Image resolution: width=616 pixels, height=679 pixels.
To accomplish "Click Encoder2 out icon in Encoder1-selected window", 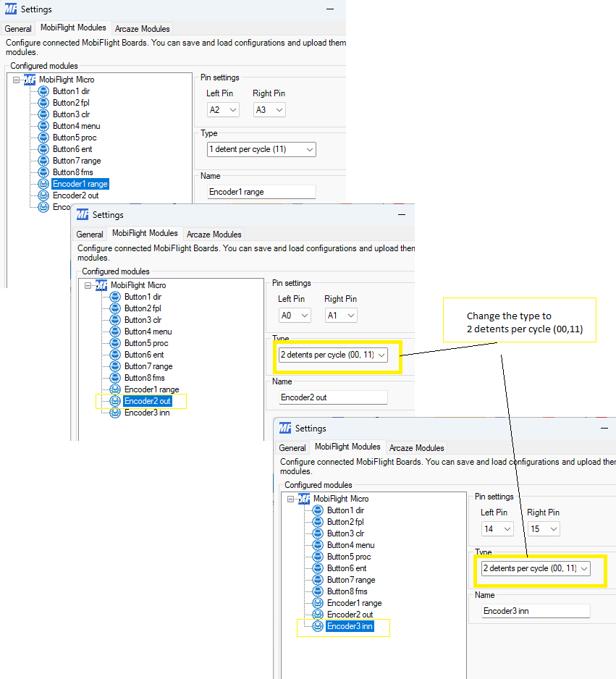I will pyautogui.click(x=43, y=195).
